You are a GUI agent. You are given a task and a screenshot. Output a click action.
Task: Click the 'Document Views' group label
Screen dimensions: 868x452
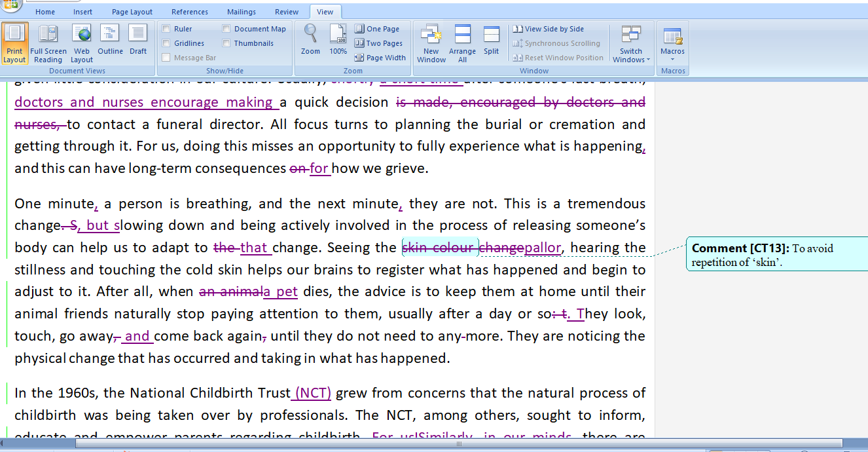click(x=77, y=71)
